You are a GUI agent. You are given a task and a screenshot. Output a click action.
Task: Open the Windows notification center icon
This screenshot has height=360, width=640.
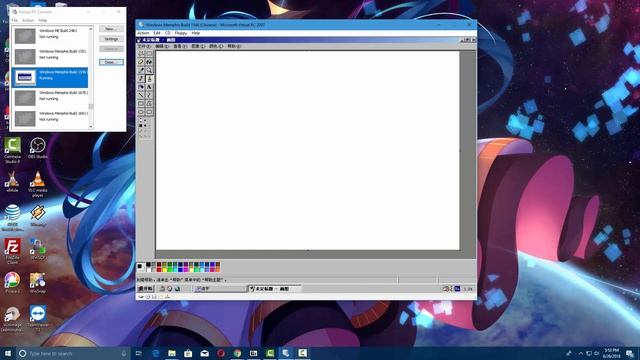630,353
